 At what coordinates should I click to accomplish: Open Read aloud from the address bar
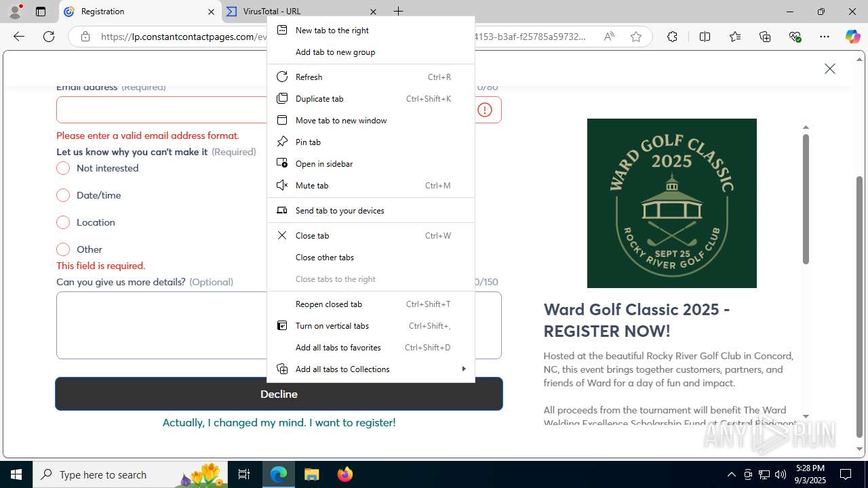[609, 37]
